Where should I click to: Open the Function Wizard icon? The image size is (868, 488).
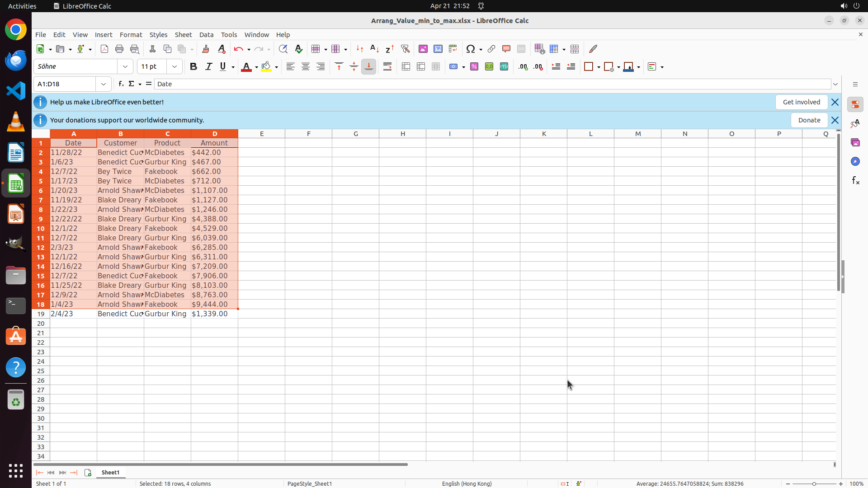[x=121, y=84]
